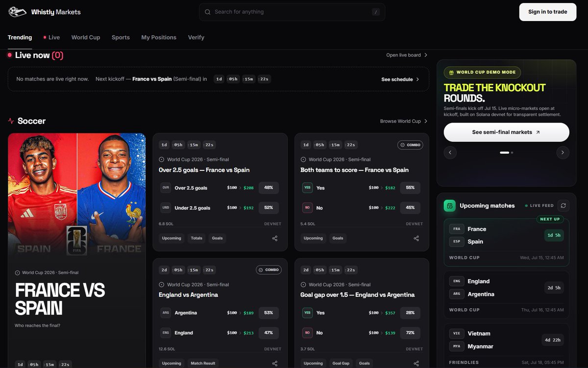
Task: Focus the Search for anything field
Action: click(292, 12)
